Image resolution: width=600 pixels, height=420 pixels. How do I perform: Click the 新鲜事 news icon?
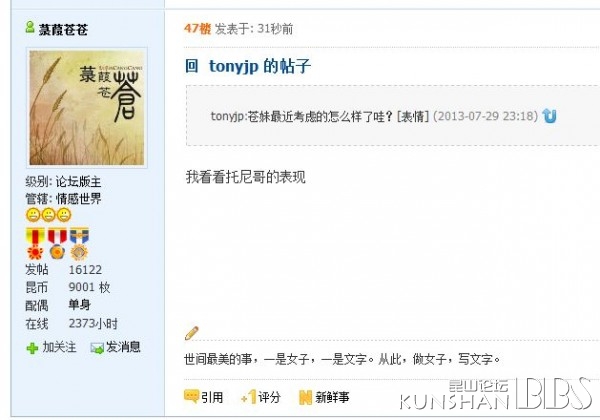(x=305, y=397)
